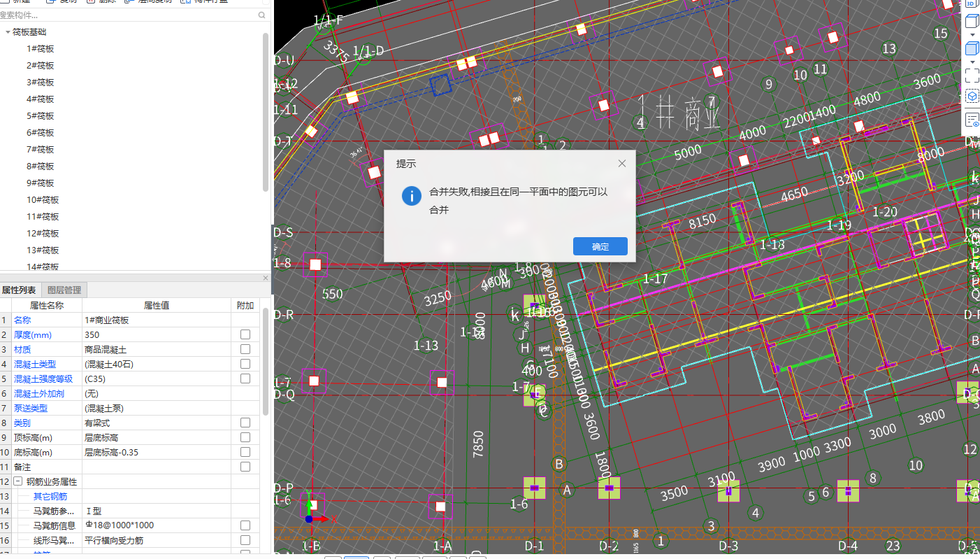Screen dimensions: 980x559
Task: Click the blue info icon in dialog
Action: point(412,196)
